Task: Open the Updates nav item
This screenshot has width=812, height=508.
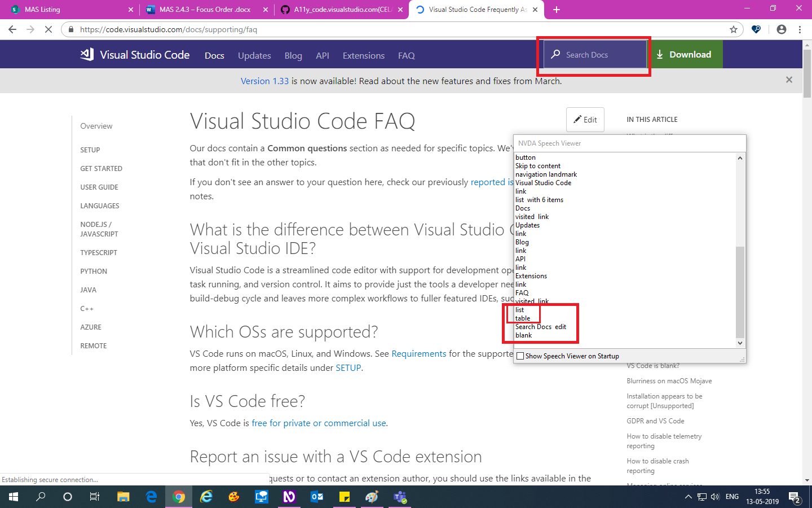Action: (254, 55)
